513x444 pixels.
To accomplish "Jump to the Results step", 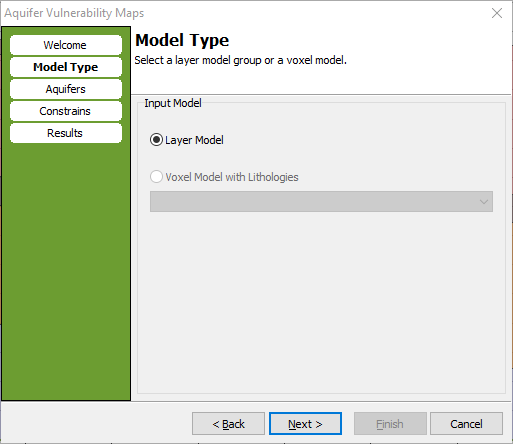I will (66, 133).
